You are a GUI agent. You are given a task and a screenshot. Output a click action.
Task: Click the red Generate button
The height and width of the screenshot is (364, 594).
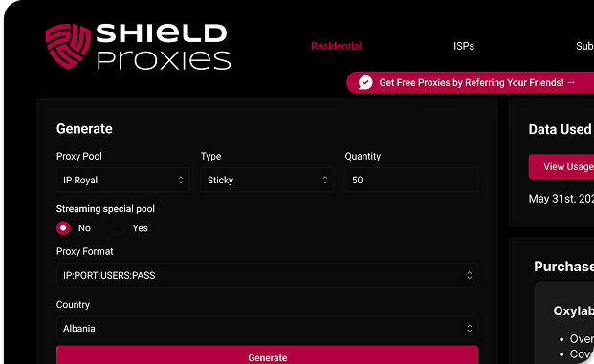267,354
